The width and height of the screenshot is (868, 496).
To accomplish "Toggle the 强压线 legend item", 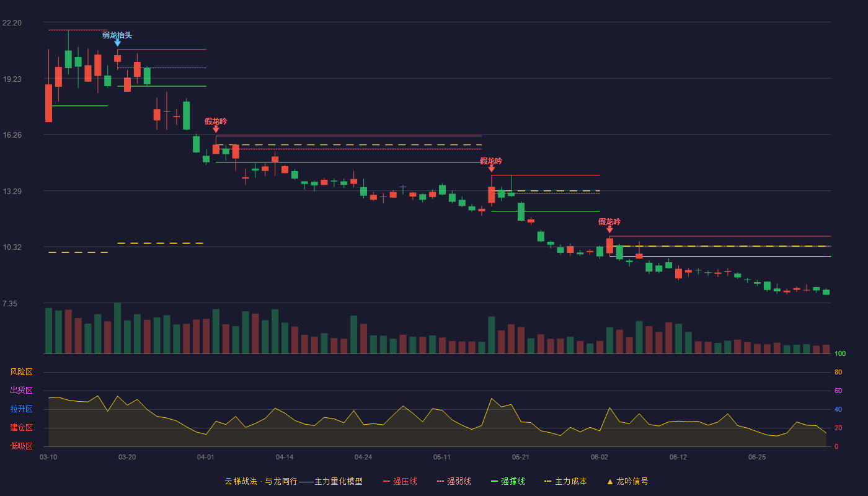I will pyautogui.click(x=400, y=481).
